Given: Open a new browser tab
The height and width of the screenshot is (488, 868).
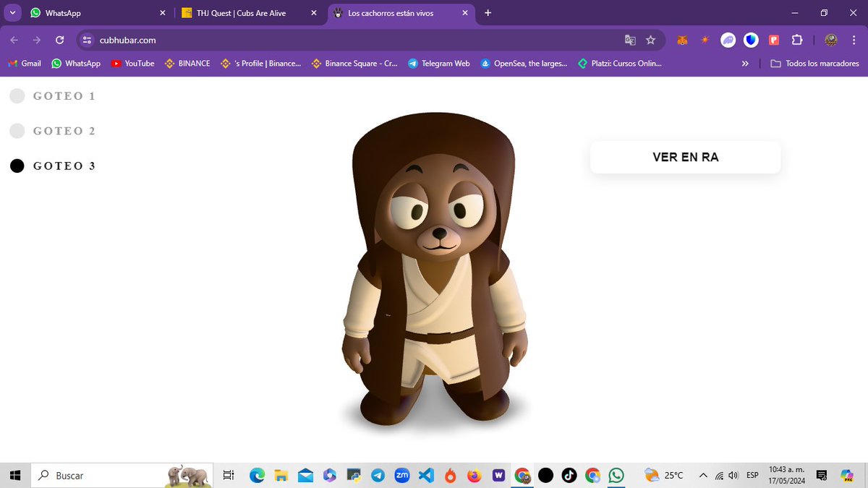Looking at the screenshot, I should coord(488,13).
